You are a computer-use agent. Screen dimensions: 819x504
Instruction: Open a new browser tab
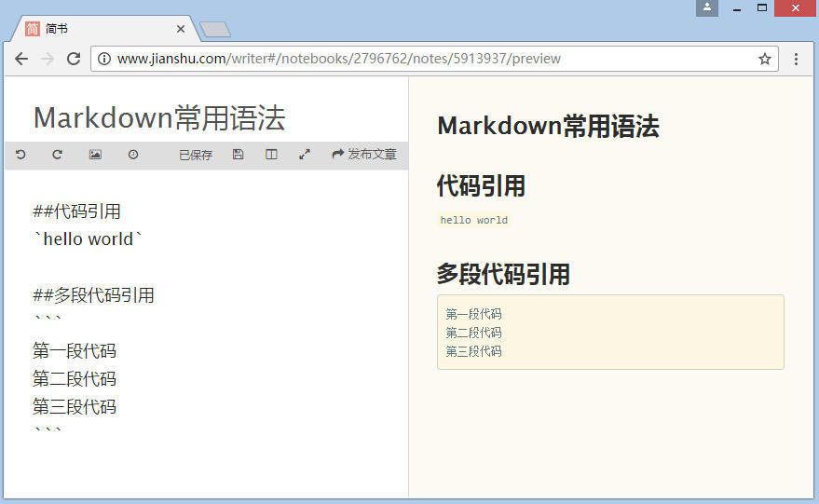pyautogui.click(x=215, y=30)
